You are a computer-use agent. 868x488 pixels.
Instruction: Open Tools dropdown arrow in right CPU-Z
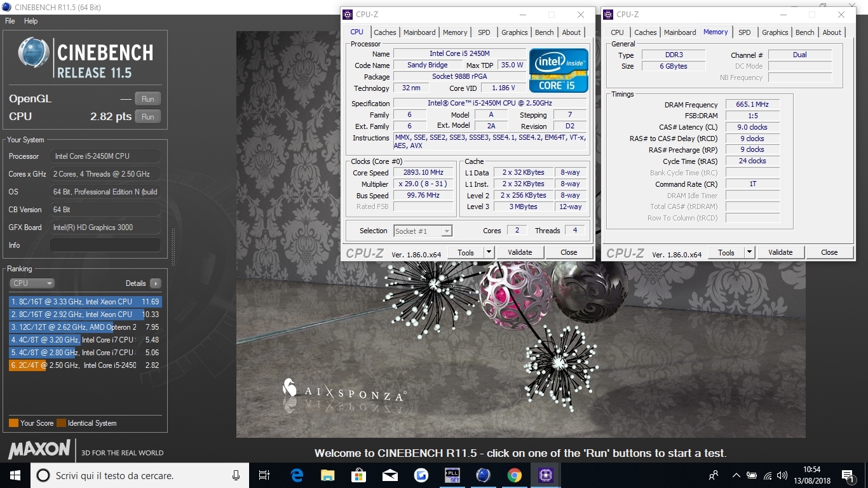[x=749, y=252]
